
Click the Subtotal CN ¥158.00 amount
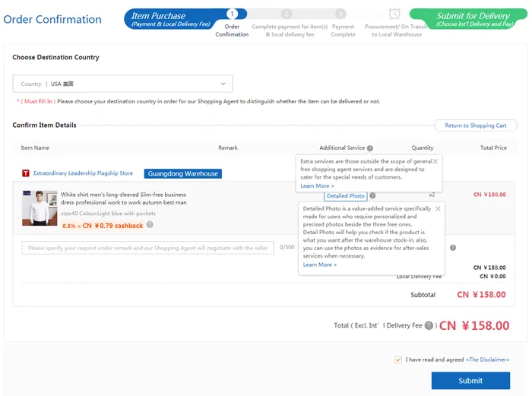(481, 295)
